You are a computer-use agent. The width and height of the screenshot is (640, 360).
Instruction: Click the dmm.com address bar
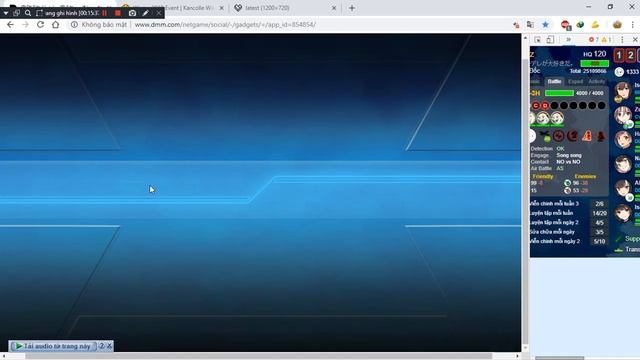[x=225, y=24]
